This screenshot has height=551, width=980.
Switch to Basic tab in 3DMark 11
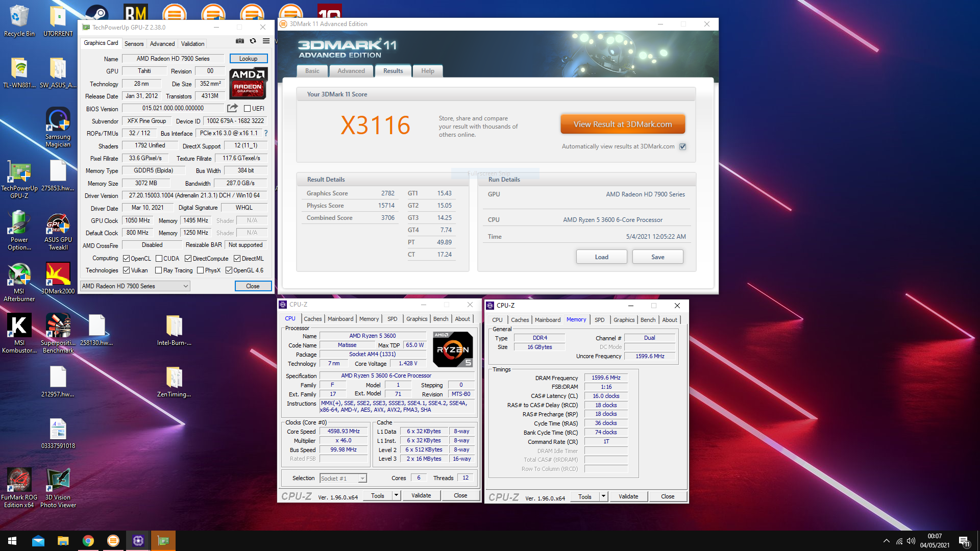[312, 71]
